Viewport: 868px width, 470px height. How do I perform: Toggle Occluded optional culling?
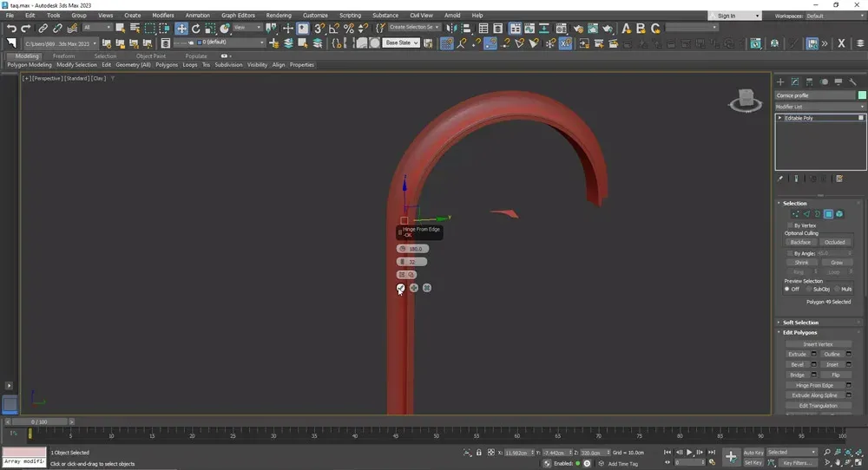pos(835,242)
